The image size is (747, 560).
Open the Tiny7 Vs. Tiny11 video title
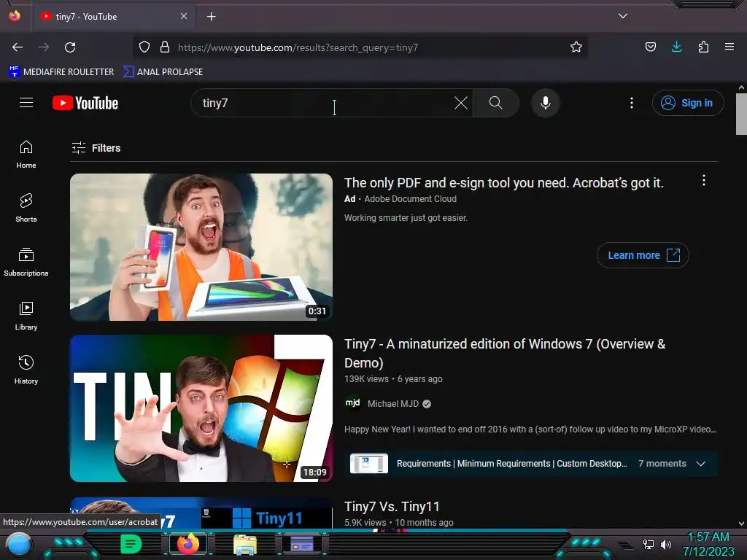point(392,507)
